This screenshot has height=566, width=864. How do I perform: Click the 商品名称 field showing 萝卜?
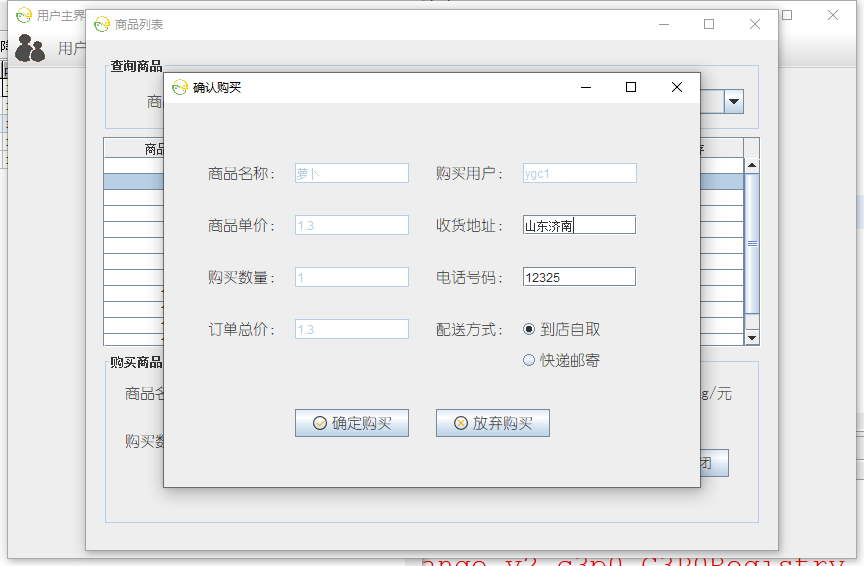click(x=352, y=173)
